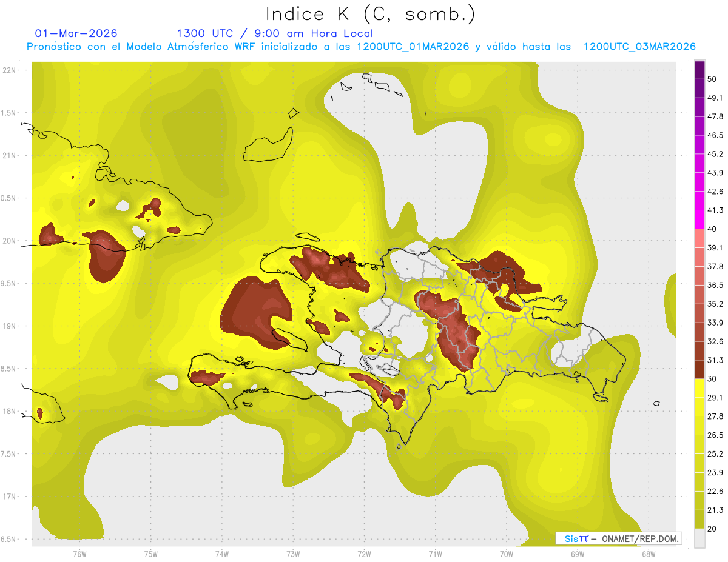The width and height of the screenshot is (728, 562).
Task: Click the 75W longitude axis label
Action: click(x=151, y=554)
